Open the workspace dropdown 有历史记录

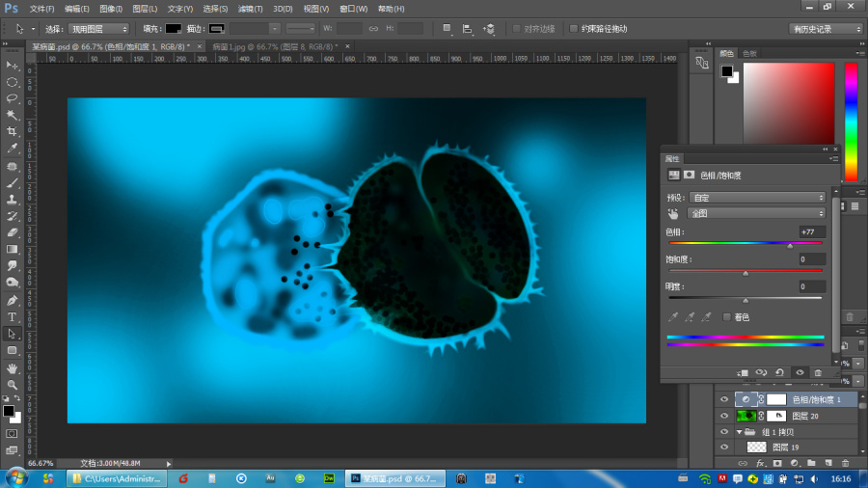pyautogui.click(x=826, y=29)
